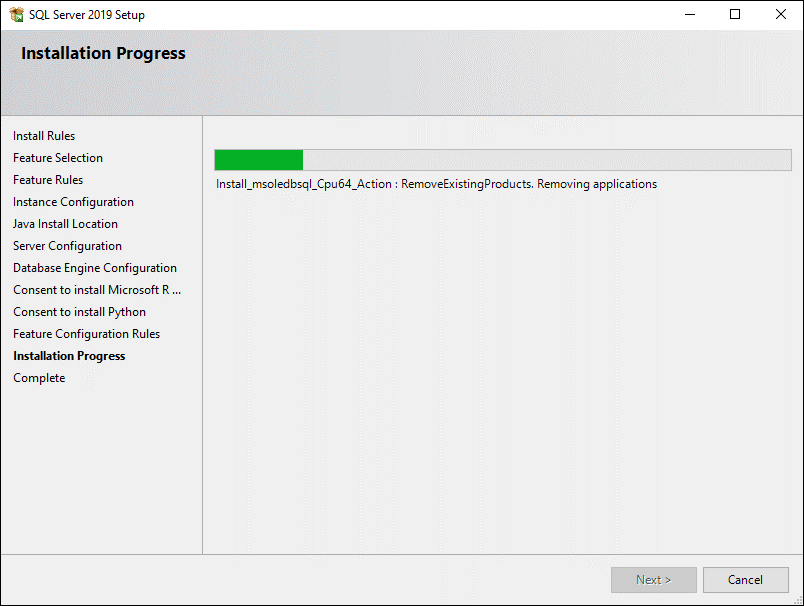Screen dimensions: 804x606
Task: Select the Install Rules step
Action: [44, 136]
